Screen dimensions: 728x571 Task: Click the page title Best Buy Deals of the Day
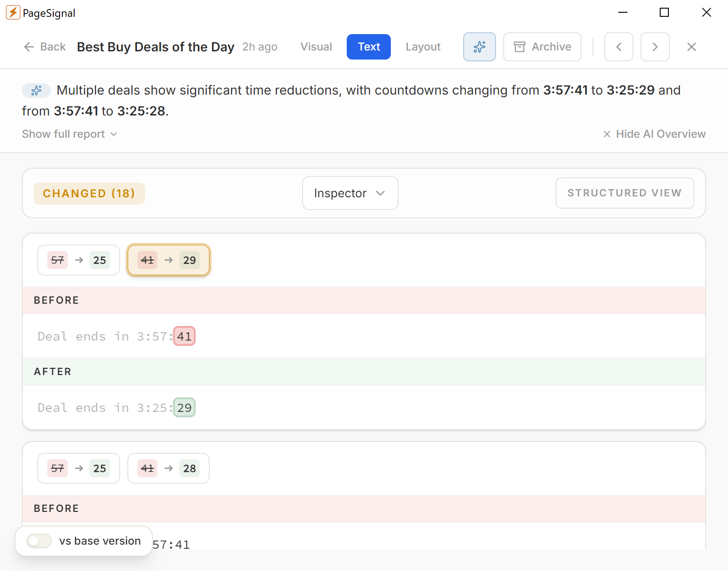(x=156, y=47)
